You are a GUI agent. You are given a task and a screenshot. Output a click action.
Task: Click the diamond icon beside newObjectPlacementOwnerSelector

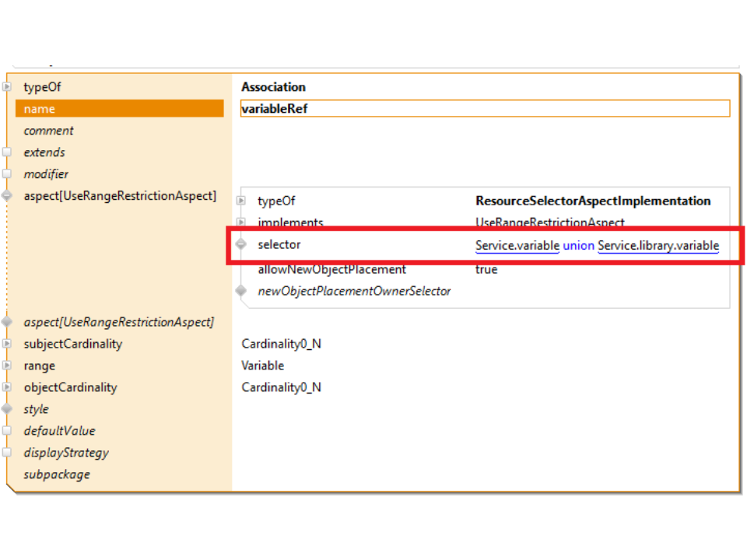(x=241, y=291)
